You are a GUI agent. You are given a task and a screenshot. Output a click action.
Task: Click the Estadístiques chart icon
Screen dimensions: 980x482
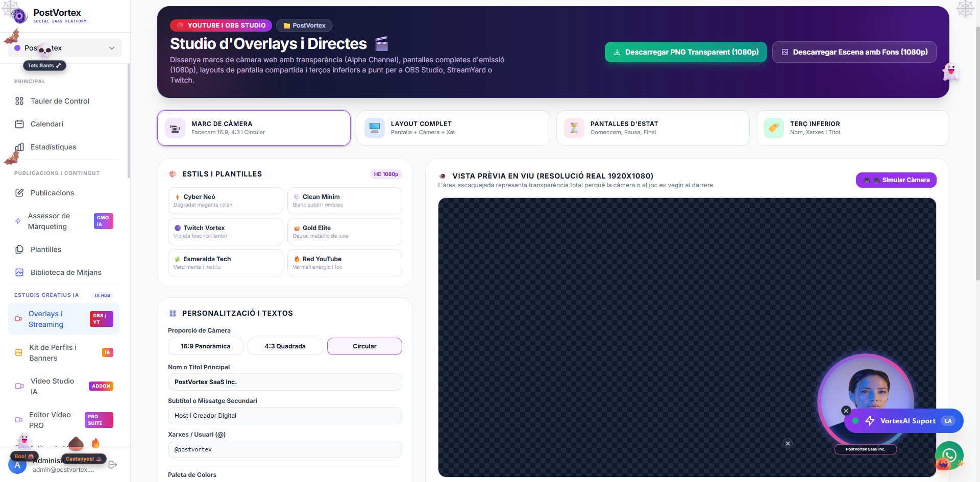(19, 147)
